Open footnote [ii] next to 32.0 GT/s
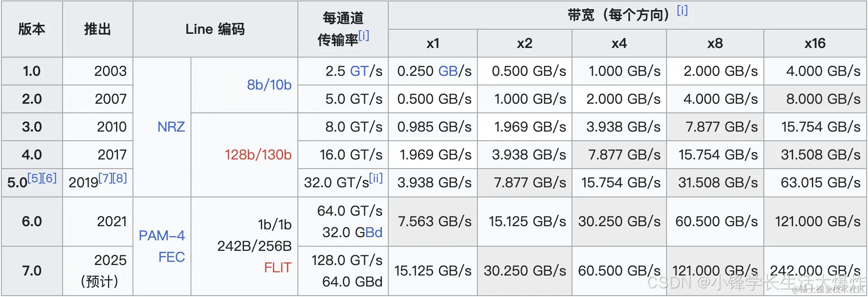Screen dimensions: 868x297 376,178
